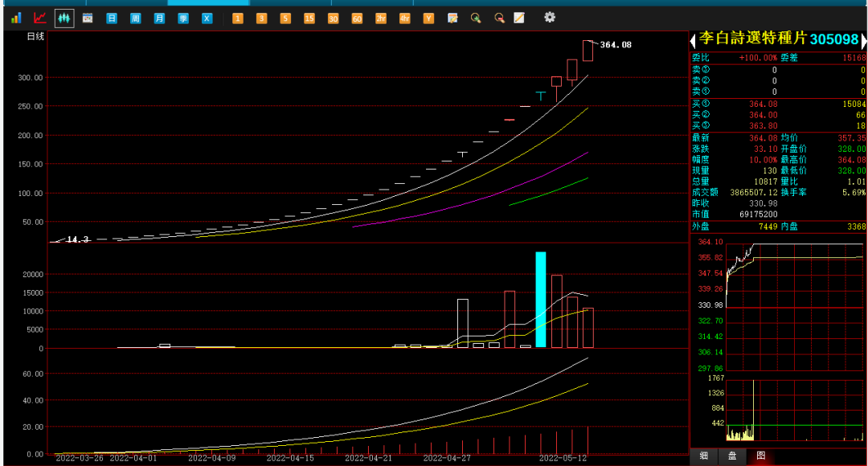Click the 2022-04-15 date axis label
The height and width of the screenshot is (466, 868).
(x=290, y=458)
